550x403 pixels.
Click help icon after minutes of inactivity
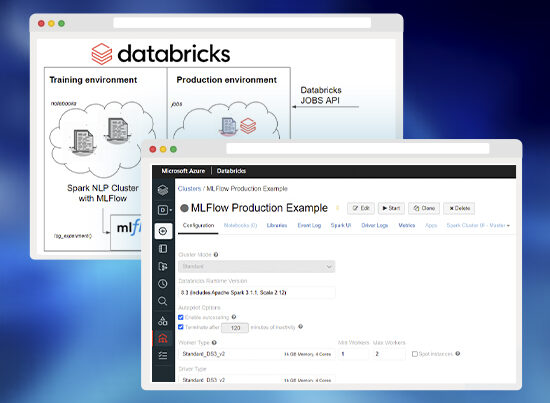[300, 327]
